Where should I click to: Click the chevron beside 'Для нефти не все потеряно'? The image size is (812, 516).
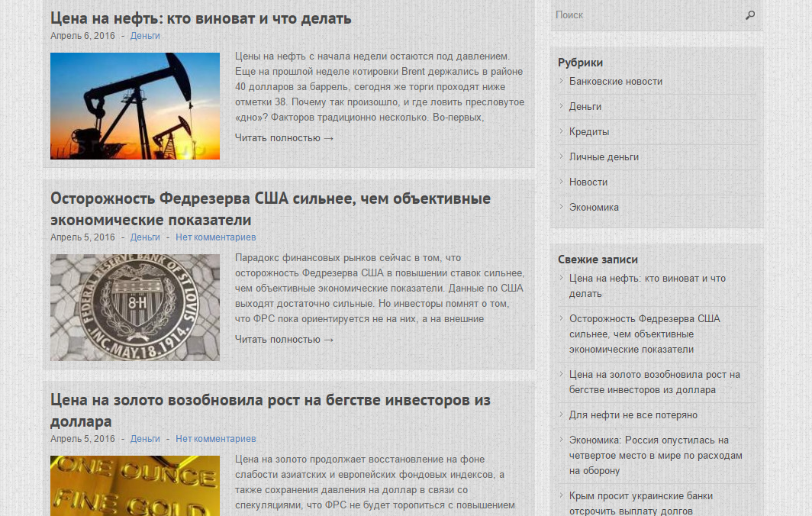pyautogui.click(x=562, y=414)
